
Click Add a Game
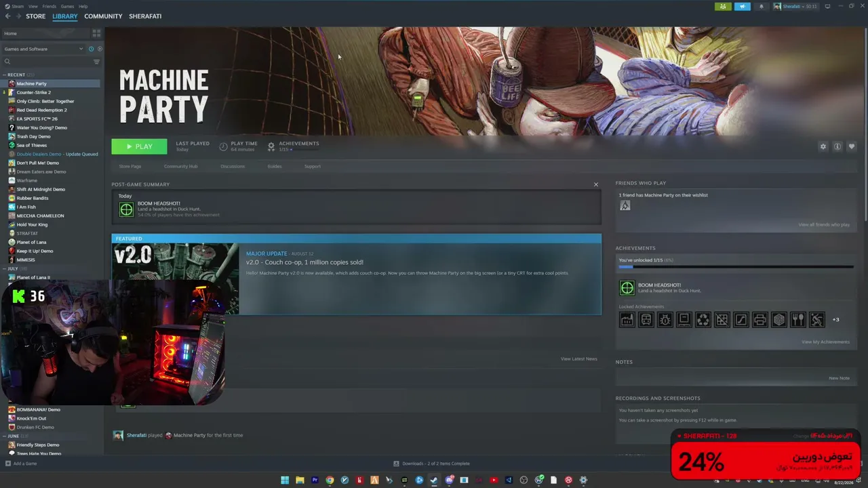pos(25,464)
